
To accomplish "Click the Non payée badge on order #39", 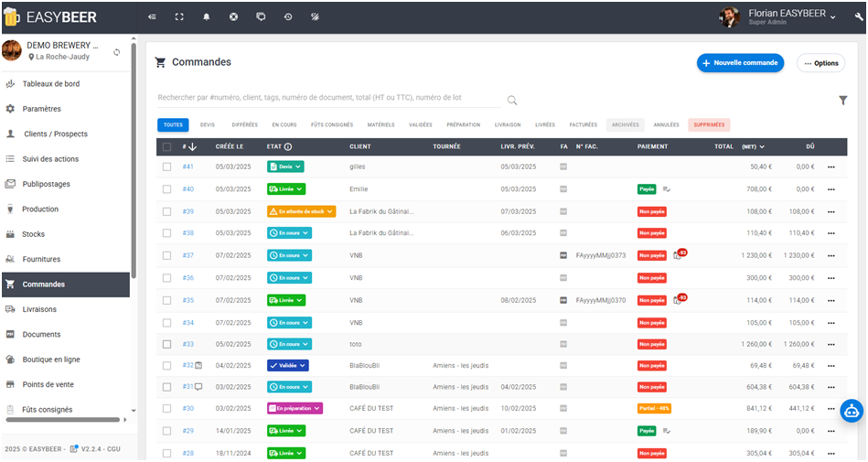I will point(651,211).
